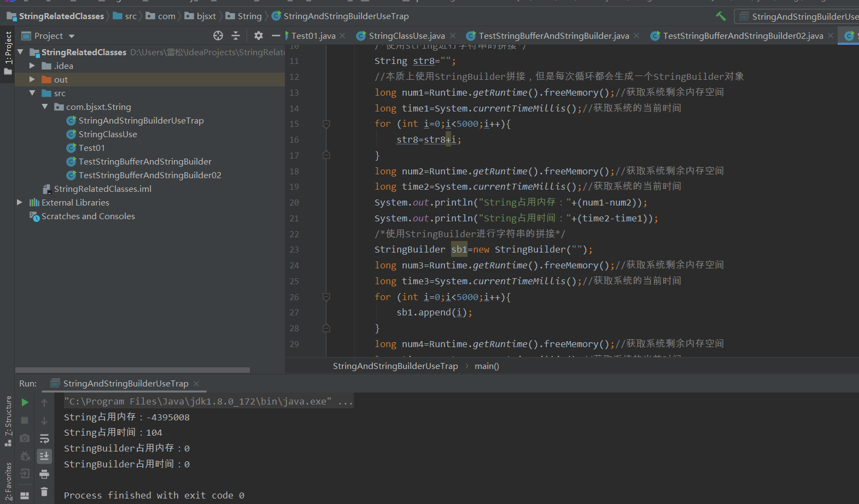The height and width of the screenshot is (504, 859).
Task: Toggle the 1: Project tool window button
Action: click(x=8, y=54)
